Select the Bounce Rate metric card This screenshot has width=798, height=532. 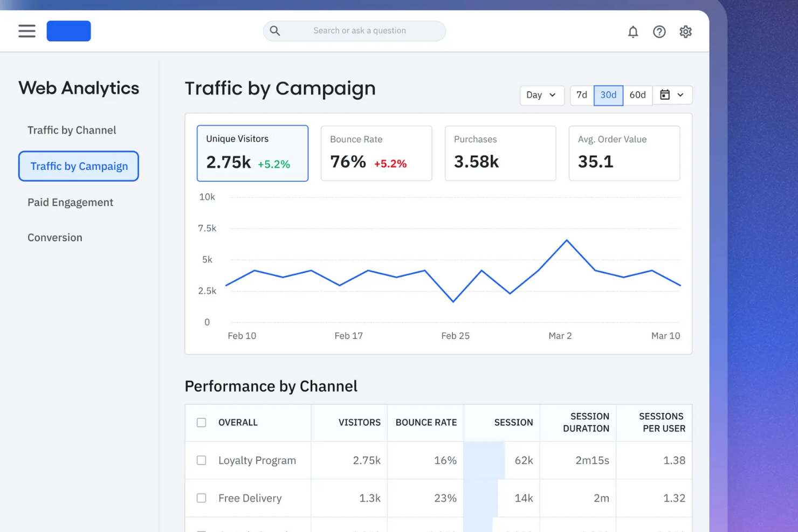(x=376, y=153)
